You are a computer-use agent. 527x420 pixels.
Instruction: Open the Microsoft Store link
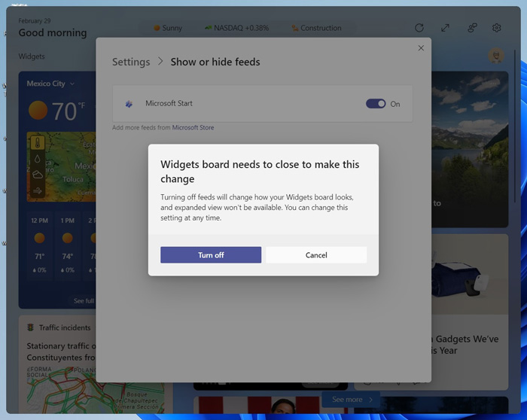coord(193,128)
